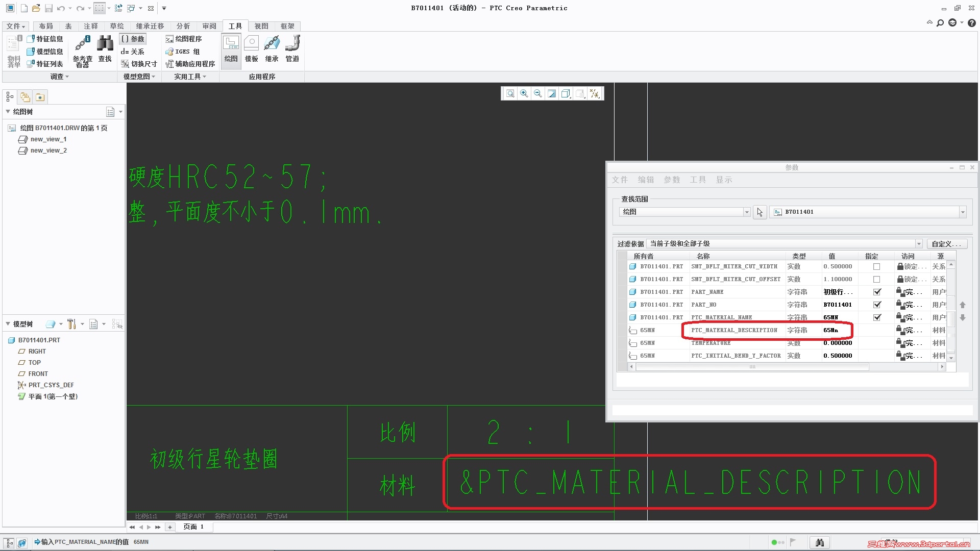980x551 pixels.
Task: Select the 页面 1 sheet tab
Action: tap(193, 527)
